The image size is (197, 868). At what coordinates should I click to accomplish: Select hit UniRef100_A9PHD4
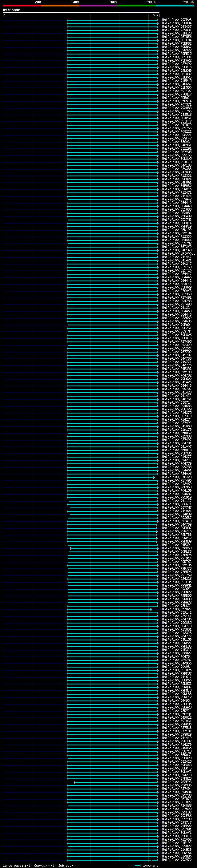(x=176, y=23)
